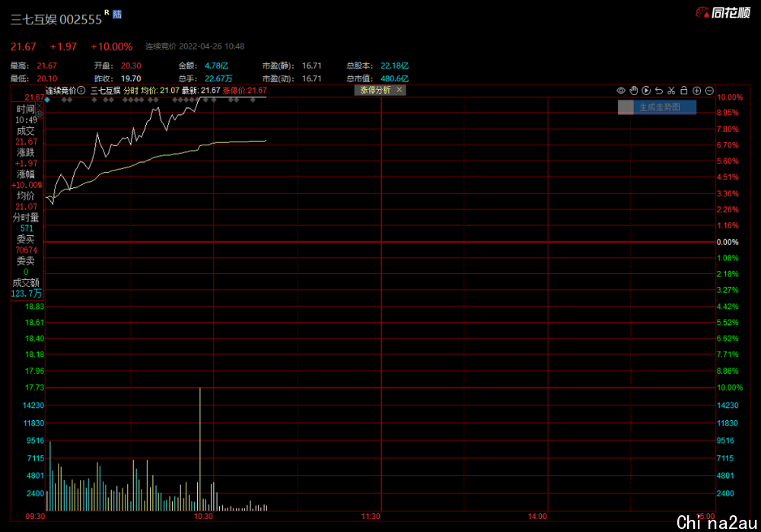The height and width of the screenshot is (532, 761).
Task: Click the 14:00 time axis label
Action: coord(537,517)
